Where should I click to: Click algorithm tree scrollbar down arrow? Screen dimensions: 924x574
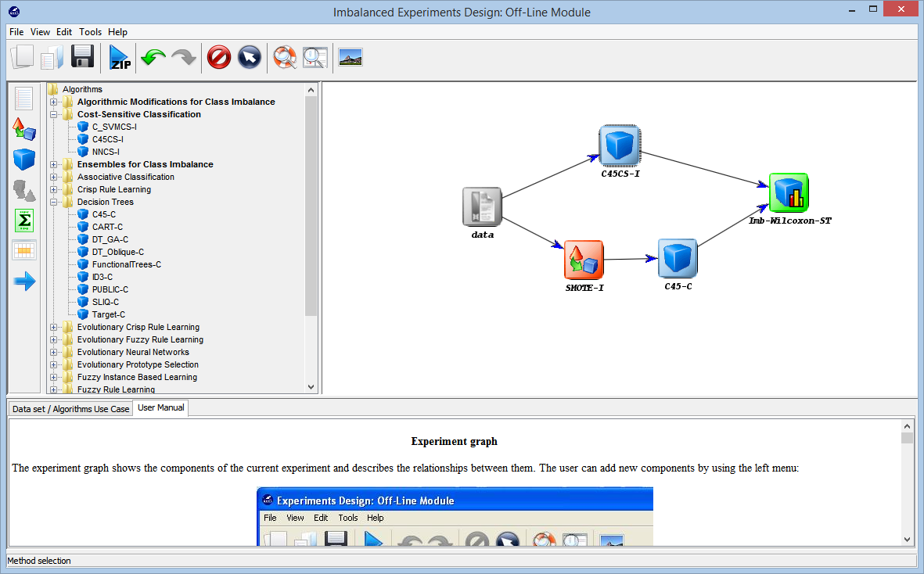[x=311, y=387]
